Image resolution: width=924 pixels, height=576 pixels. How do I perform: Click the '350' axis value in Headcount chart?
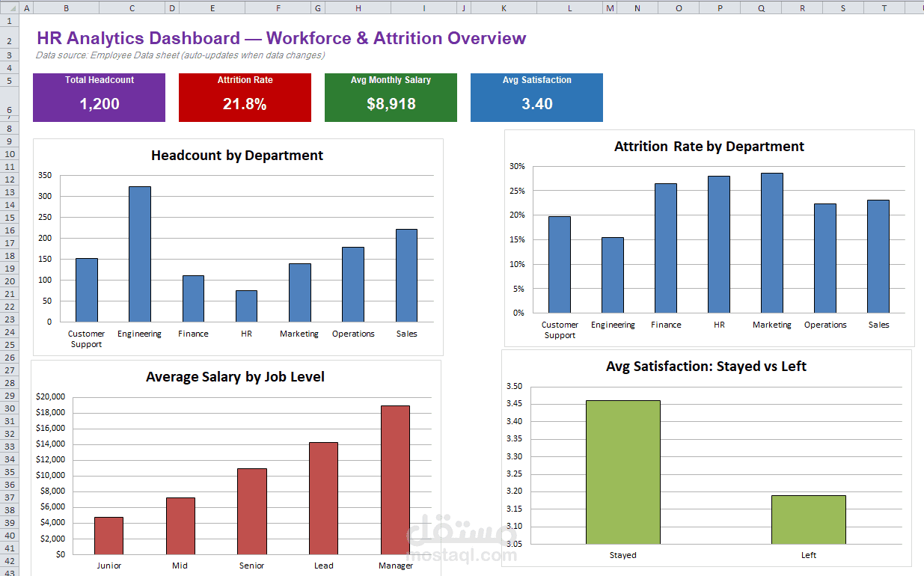(x=45, y=176)
